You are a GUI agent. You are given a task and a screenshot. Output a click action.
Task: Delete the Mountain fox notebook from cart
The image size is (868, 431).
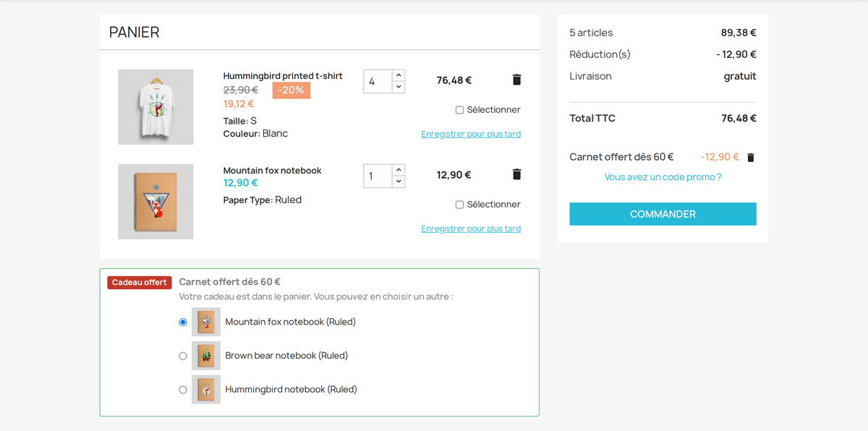(x=516, y=174)
